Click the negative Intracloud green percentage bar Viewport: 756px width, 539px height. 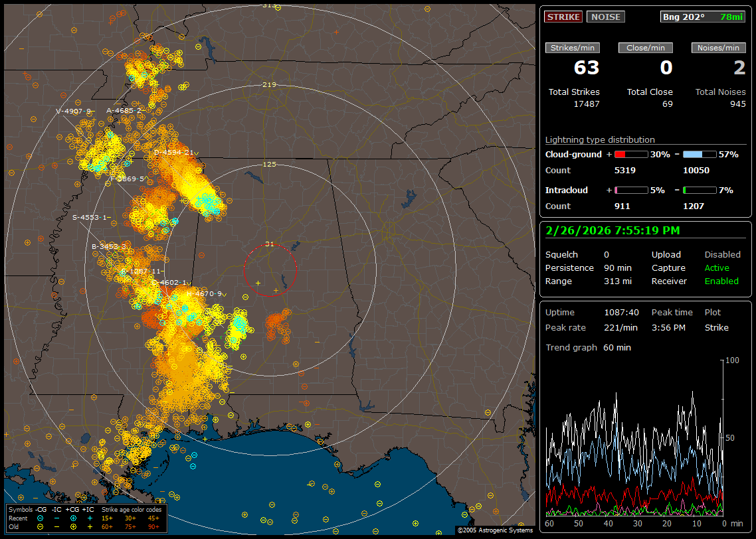point(699,191)
